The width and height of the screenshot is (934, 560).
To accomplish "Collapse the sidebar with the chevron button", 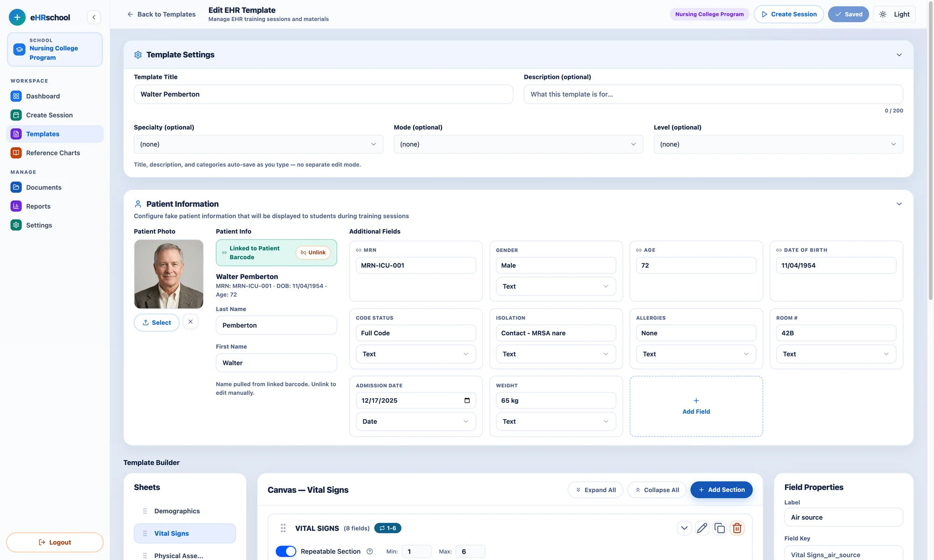I will point(94,17).
